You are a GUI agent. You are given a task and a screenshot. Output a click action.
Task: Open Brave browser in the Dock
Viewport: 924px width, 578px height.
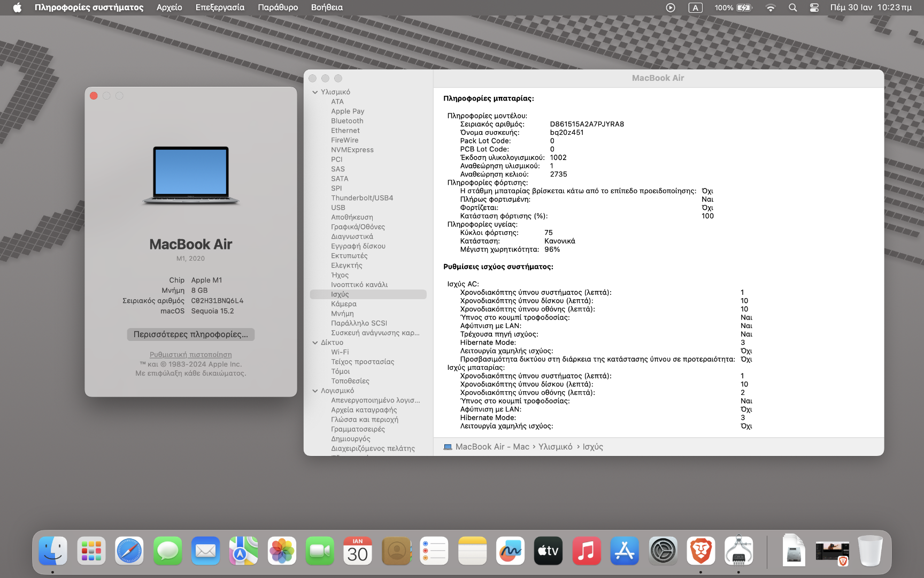701,551
